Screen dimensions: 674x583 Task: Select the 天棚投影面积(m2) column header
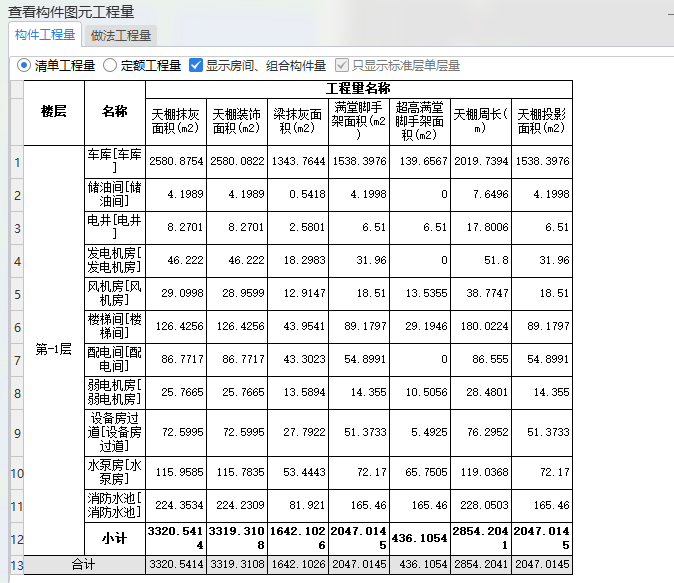tap(542, 122)
